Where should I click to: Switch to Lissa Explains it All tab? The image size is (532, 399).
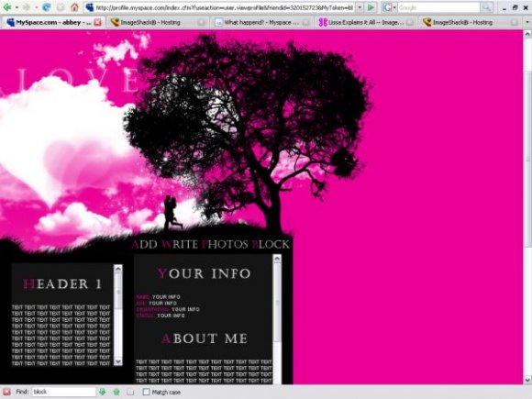366,22
